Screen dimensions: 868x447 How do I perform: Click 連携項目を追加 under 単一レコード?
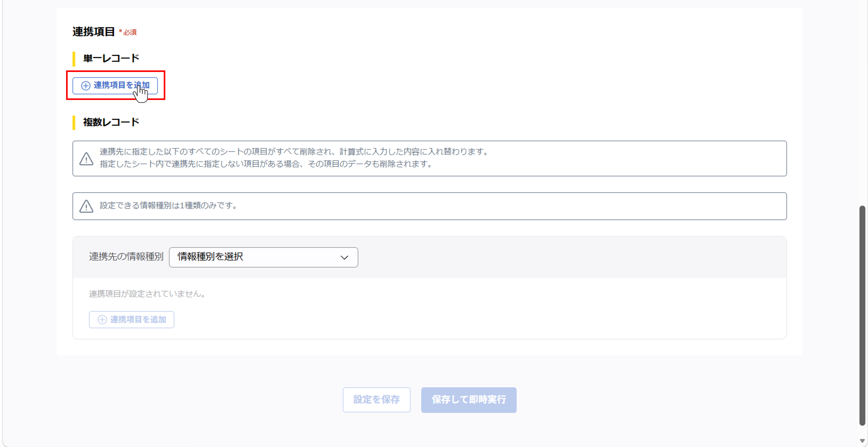115,86
